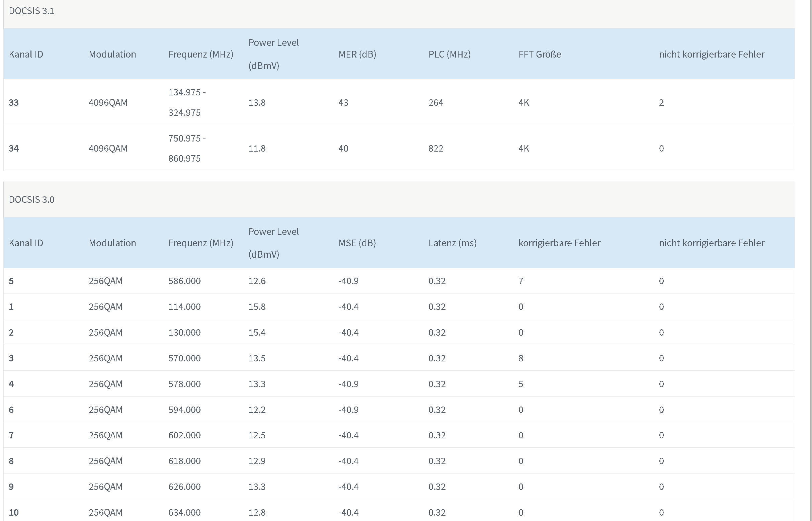Click the correctable errors value 8

tap(521, 358)
